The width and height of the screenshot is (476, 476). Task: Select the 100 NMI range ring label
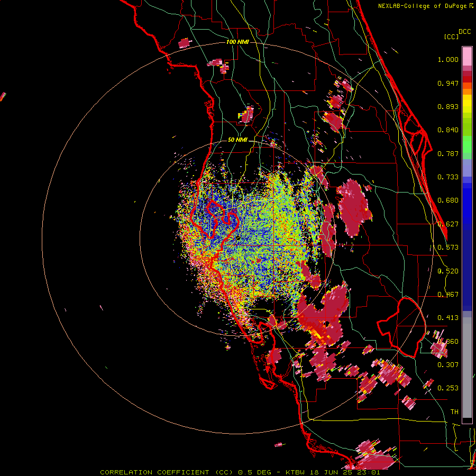(x=237, y=42)
